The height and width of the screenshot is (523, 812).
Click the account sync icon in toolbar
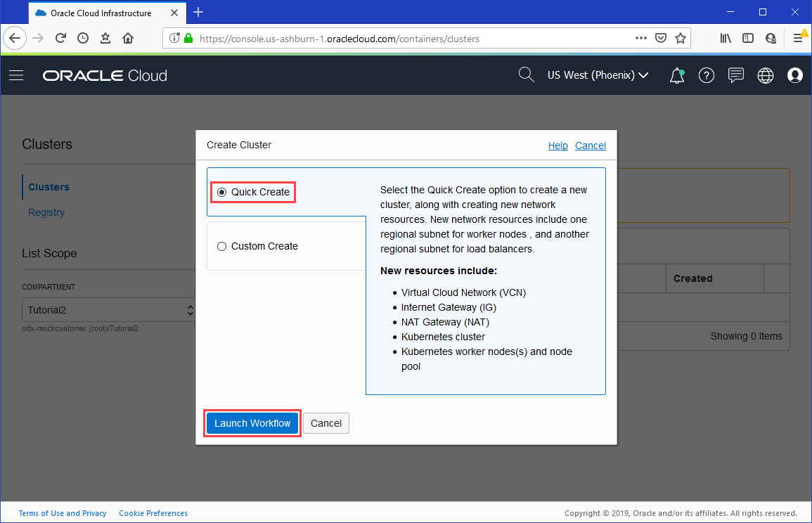click(x=771, y=39)
